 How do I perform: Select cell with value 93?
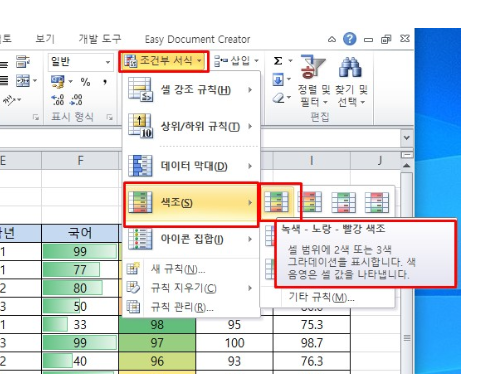234,361
